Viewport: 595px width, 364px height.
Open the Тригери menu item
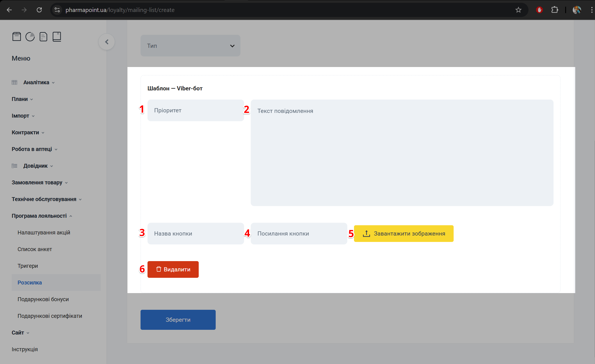[28, 266]
